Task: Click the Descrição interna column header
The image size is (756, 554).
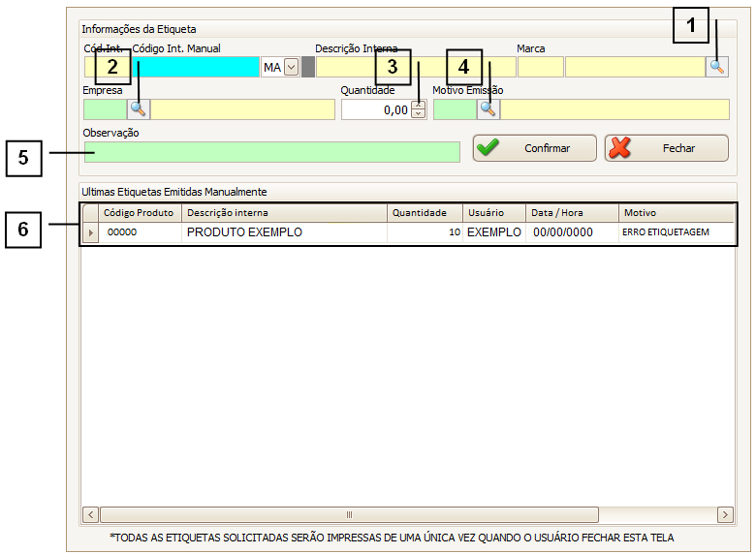Action: 283,213
